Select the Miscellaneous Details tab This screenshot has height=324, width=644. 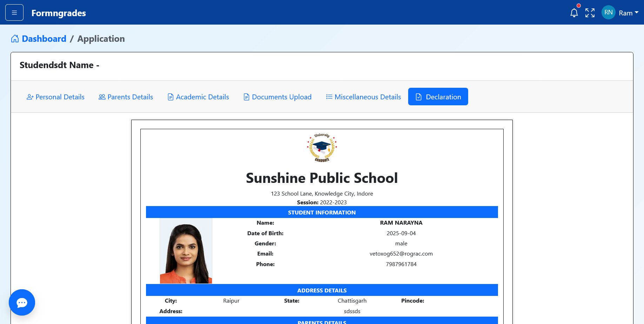pyautogui.click(x=368, y=97)
